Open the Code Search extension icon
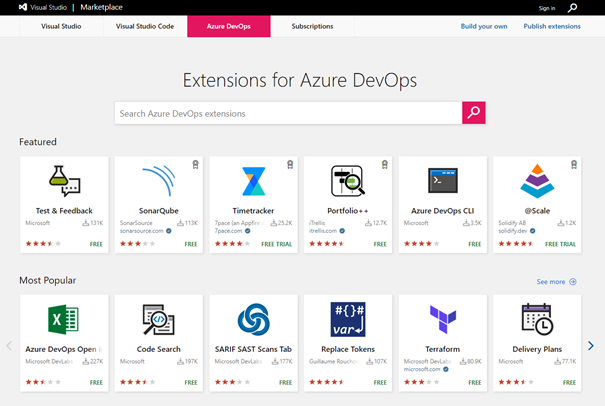605x406 pixels. click(x=159, y=319)
